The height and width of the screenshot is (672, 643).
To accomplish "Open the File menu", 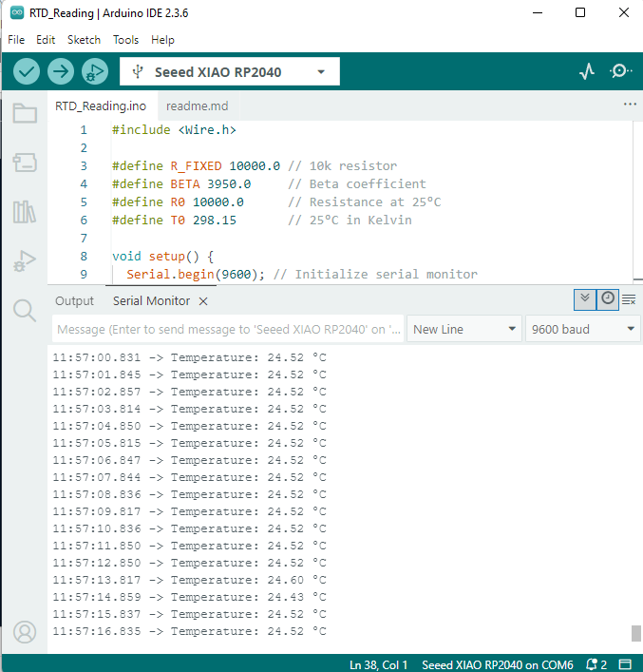I will [16, 40].
